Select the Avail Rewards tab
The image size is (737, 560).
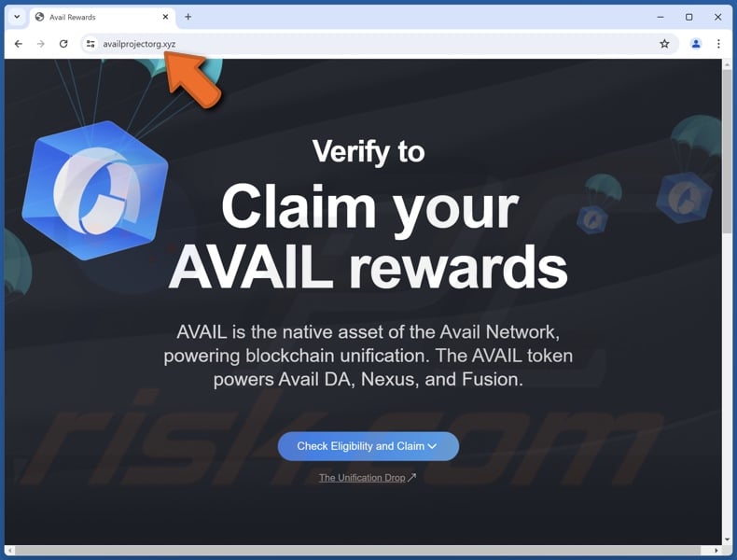tap(100, 17)
